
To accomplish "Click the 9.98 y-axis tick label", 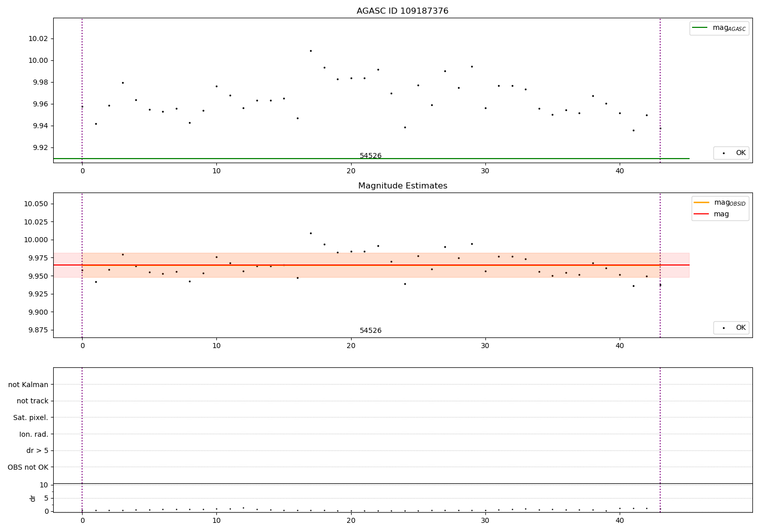I will pyautogui.click(x=40, y=82).
